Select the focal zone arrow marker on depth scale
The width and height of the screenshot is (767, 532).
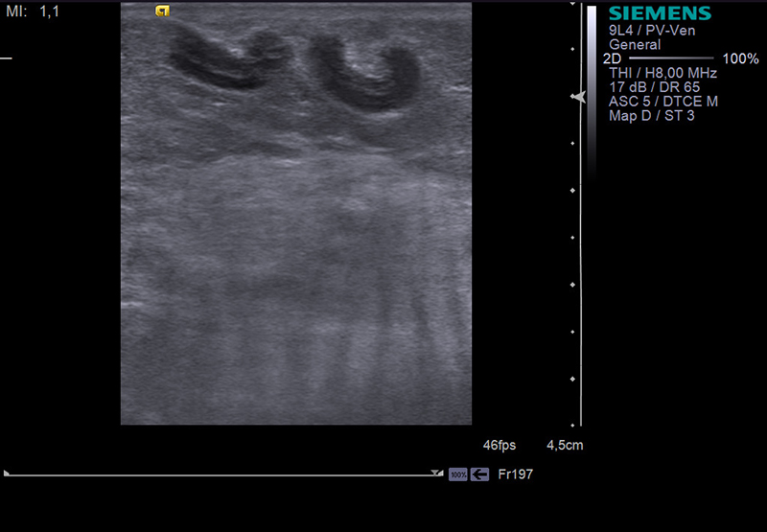click(578, 97)
